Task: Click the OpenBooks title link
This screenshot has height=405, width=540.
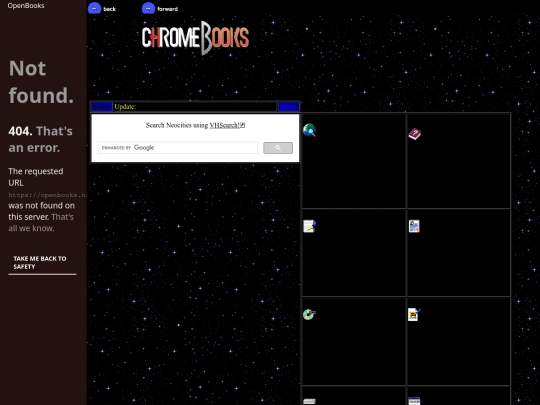Action: click(26, 6)
